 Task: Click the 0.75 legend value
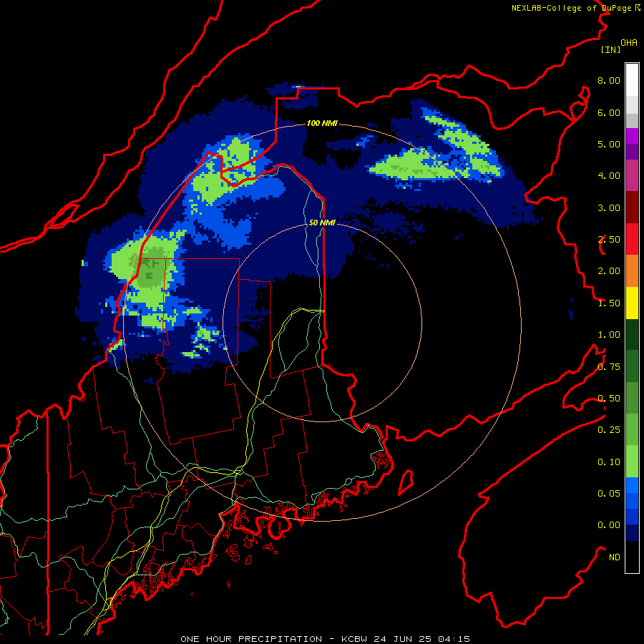point(609,367)
